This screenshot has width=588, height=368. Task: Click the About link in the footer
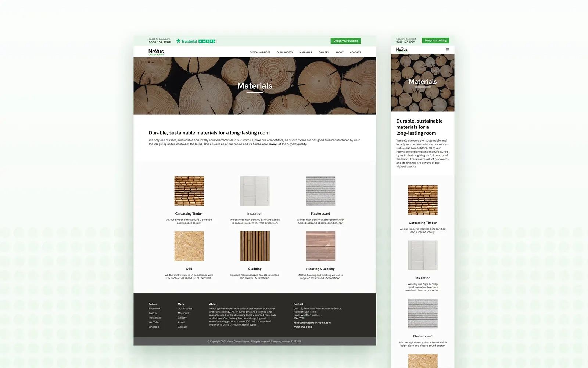[x=181, y=322]
